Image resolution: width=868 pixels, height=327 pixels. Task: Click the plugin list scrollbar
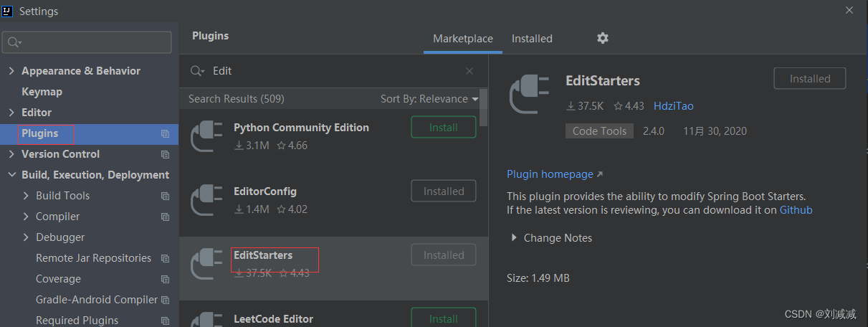click(484, 108)
